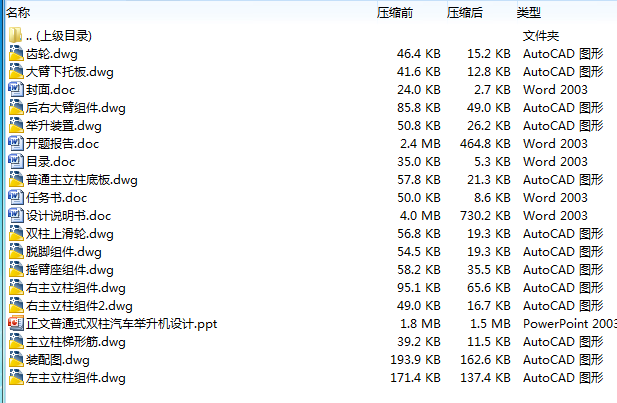Image resolution: width=617 pixels, height=403 pixels.
Task: Click the 730.2 KB compressed size value
Action: (x=485, y=216)
